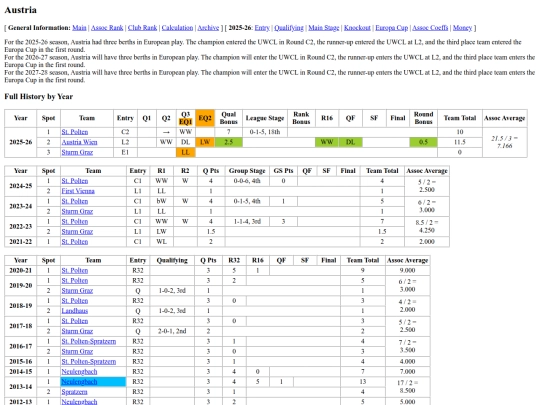
Task: Select the '17 / 2 = 8.500' average cell
Action: (x=407, y=387)
